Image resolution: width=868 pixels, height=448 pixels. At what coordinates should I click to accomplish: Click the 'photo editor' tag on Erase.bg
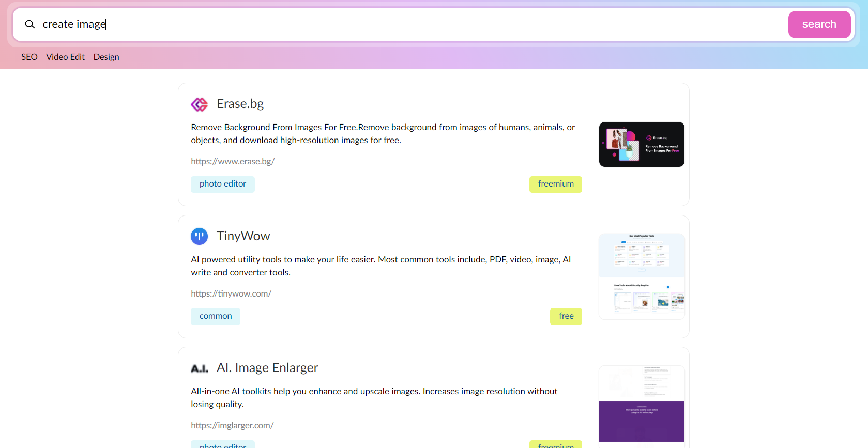click(223, 184)
